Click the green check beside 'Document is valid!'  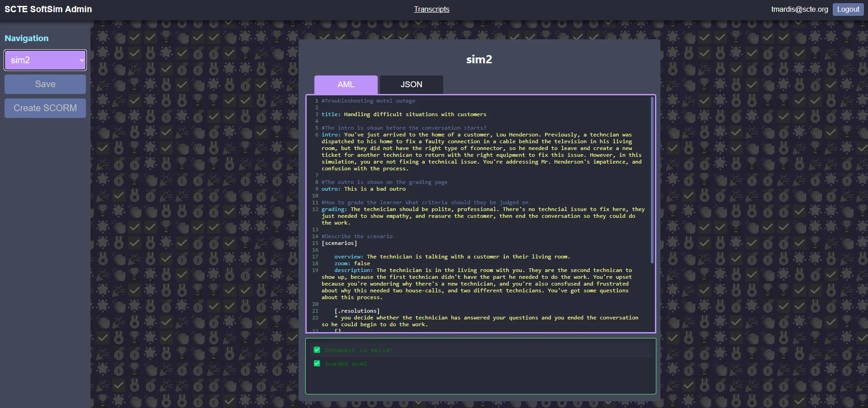coord(317,350)
